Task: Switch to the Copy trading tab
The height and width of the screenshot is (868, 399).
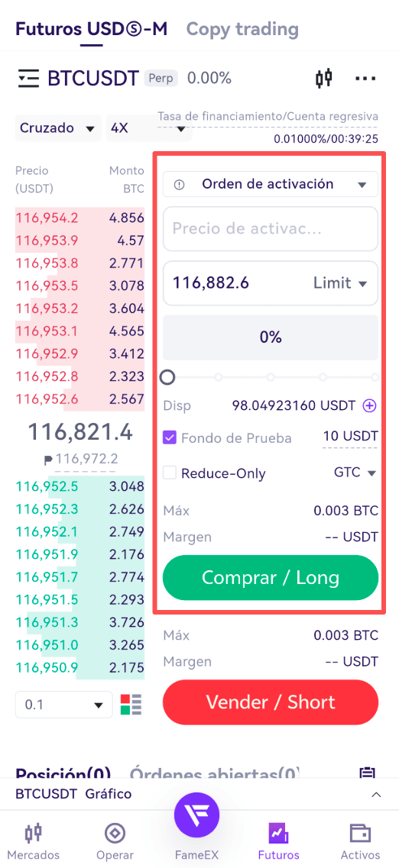Action: [242, 28]
